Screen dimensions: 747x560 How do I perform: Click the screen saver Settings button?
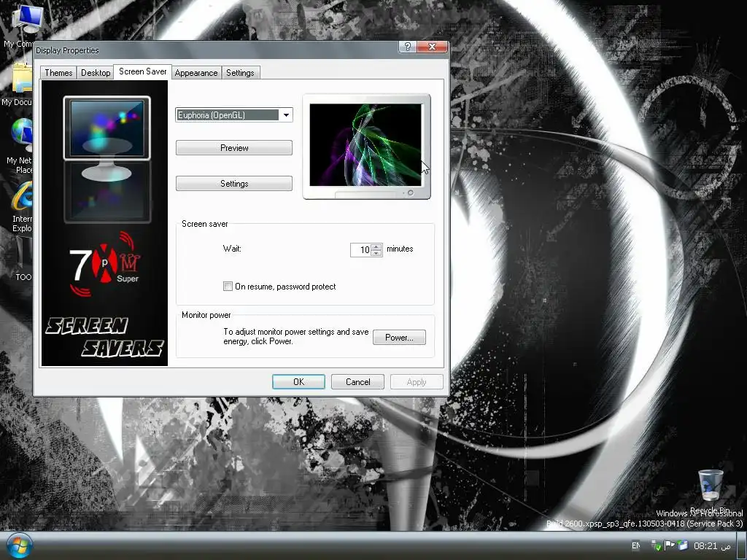234,183
